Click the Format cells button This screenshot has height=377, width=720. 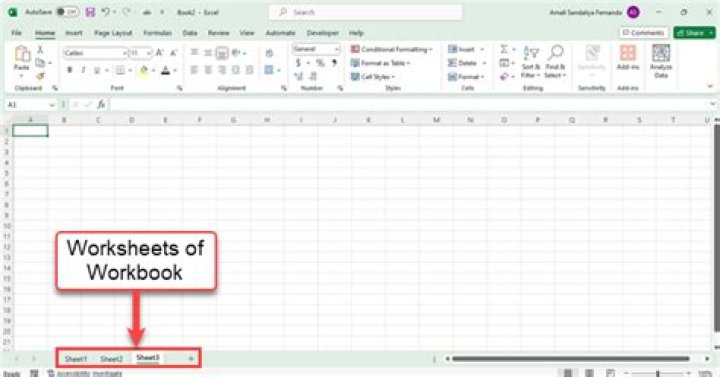point(466,77)
